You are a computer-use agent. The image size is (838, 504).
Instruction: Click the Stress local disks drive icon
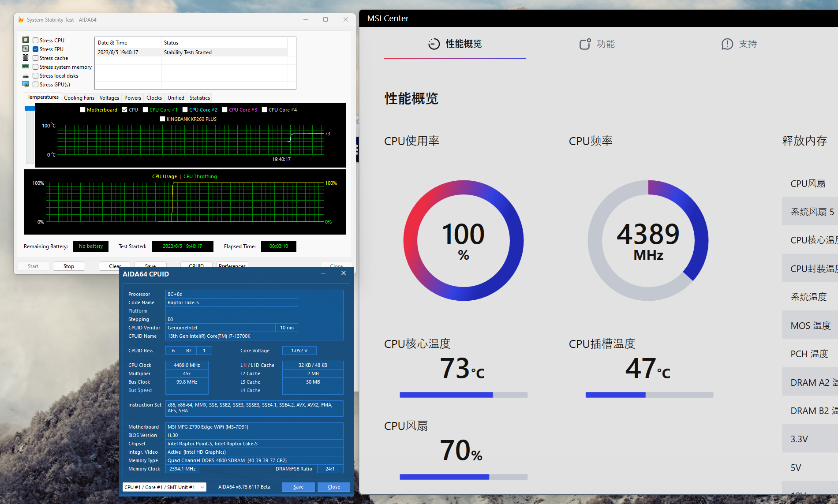26,76
